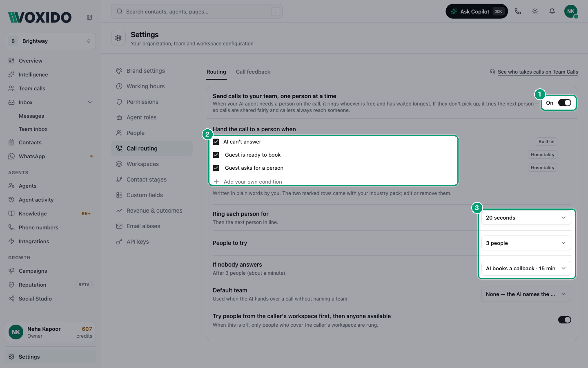The width and height of the screenshot is (588, 368).
Task: Open WhatsApp inbox
Action: coord(50,156)
